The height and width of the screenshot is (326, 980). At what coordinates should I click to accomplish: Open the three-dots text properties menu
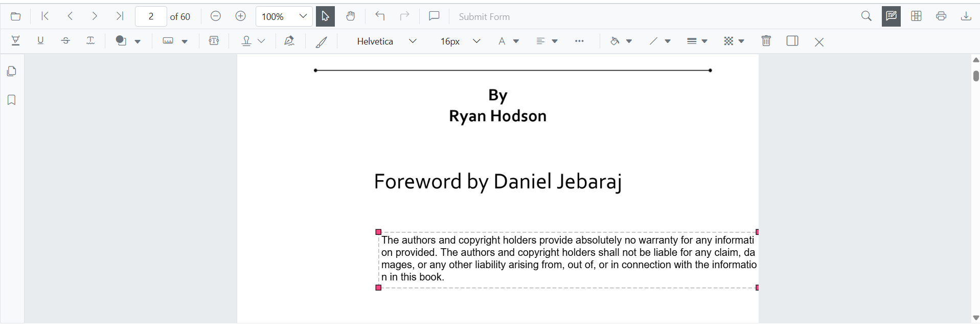[579, 41]
